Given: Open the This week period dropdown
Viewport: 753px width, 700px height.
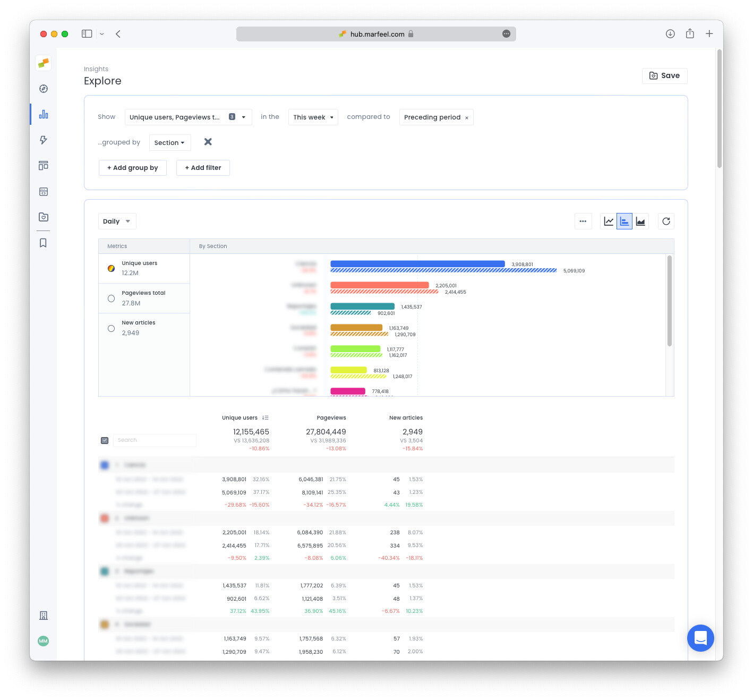Looking at the screenshot, I should [313, 117].
